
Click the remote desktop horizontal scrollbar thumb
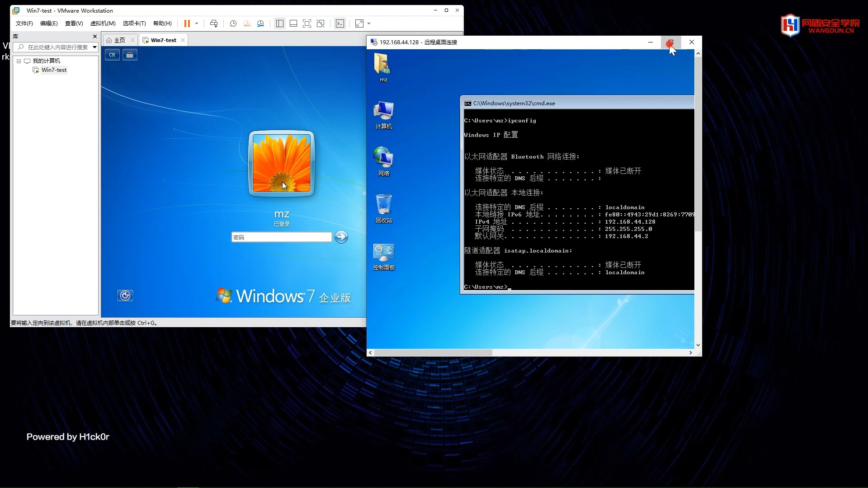(433, 352)
